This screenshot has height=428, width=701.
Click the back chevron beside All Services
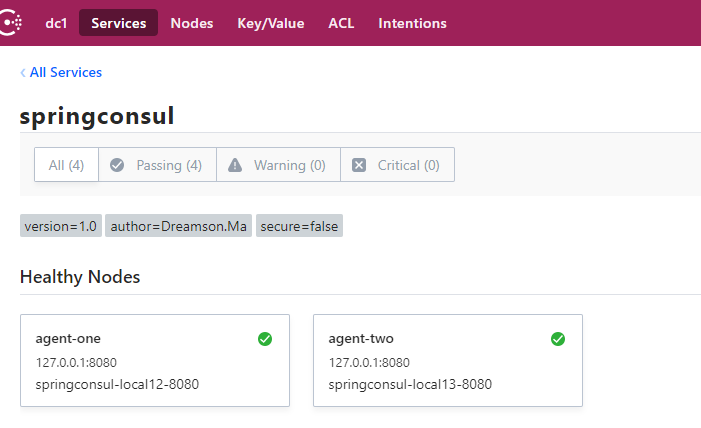(23, 72)
